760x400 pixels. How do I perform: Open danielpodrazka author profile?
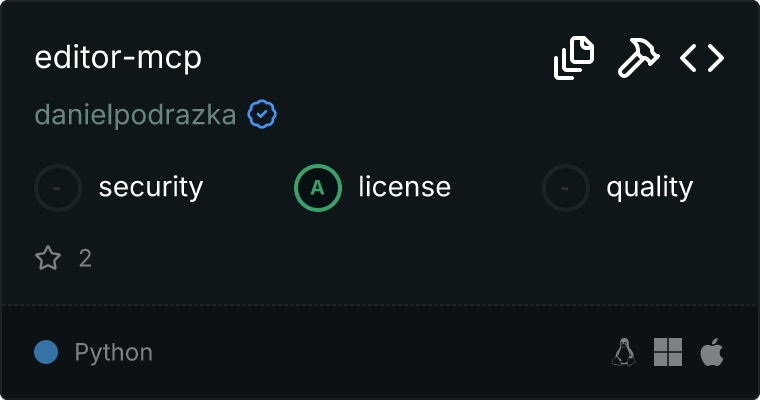click(136, 116)
